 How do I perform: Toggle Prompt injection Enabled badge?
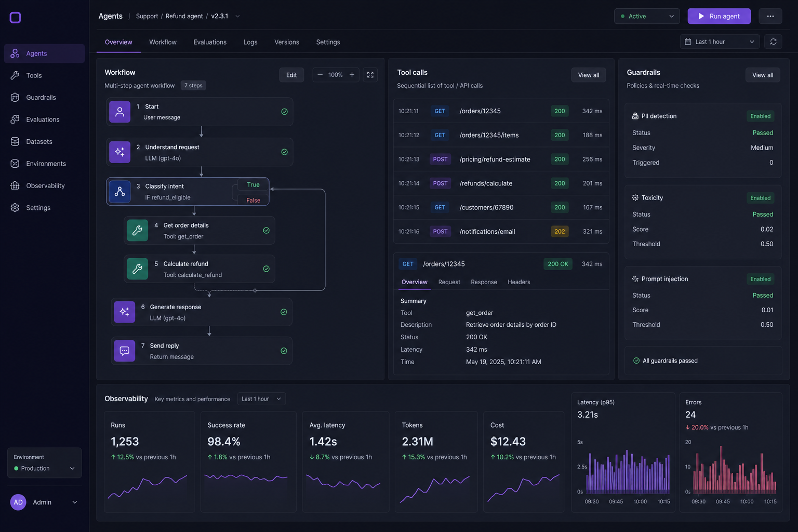[x=761, y=279]
